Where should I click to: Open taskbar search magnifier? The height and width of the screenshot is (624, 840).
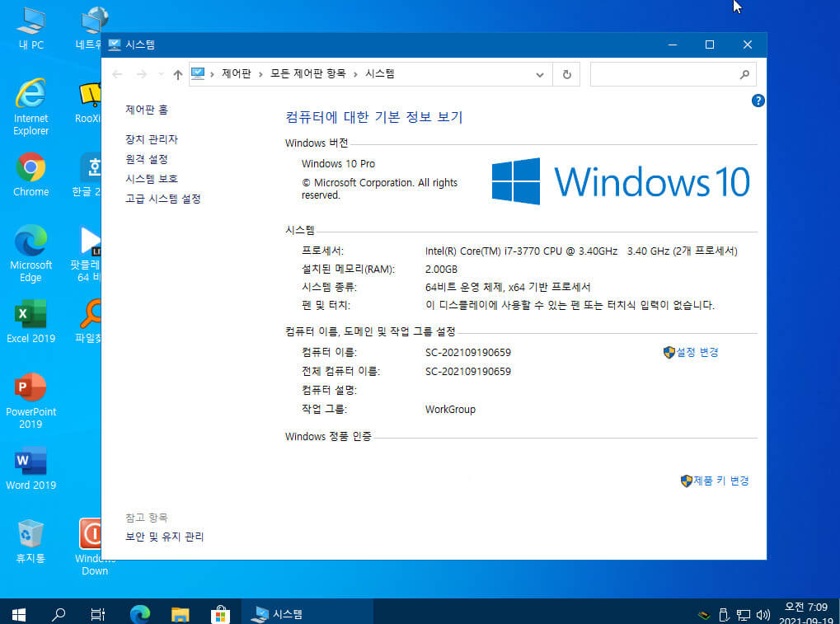pyautogui.click(x=58, y=614)
